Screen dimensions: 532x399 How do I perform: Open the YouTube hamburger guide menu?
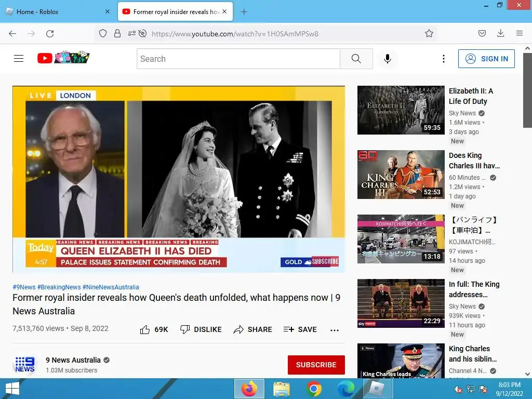tap(19, 59)
